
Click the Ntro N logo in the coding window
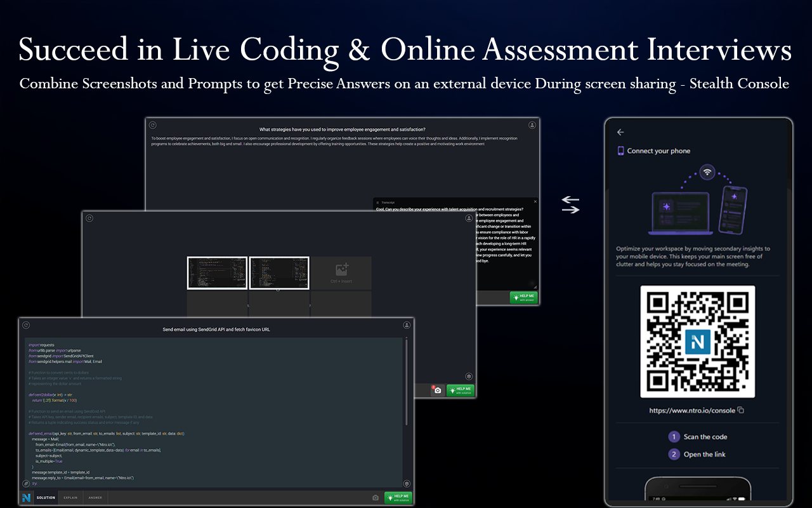tap(27, 498)
